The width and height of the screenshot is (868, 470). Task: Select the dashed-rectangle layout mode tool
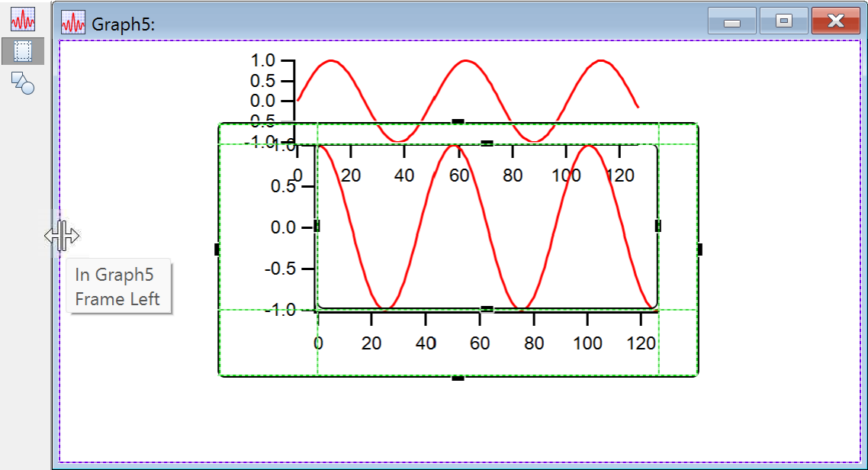click(x=23, y=51)
